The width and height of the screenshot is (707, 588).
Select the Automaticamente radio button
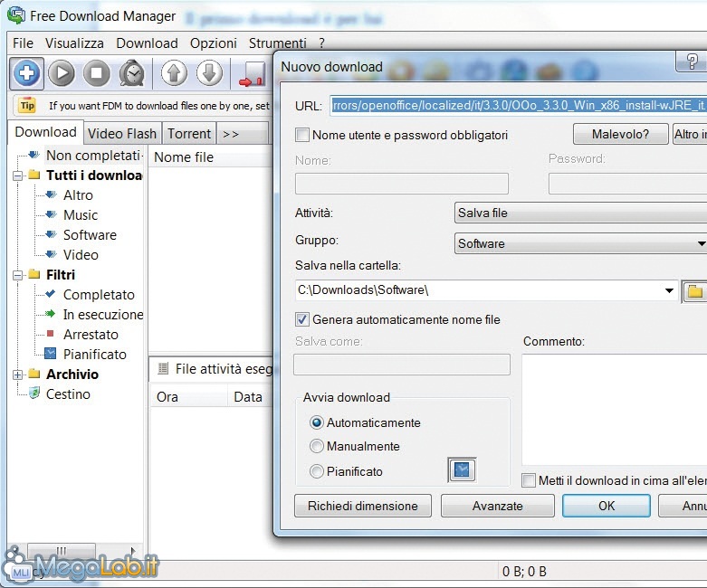point(317,422)
